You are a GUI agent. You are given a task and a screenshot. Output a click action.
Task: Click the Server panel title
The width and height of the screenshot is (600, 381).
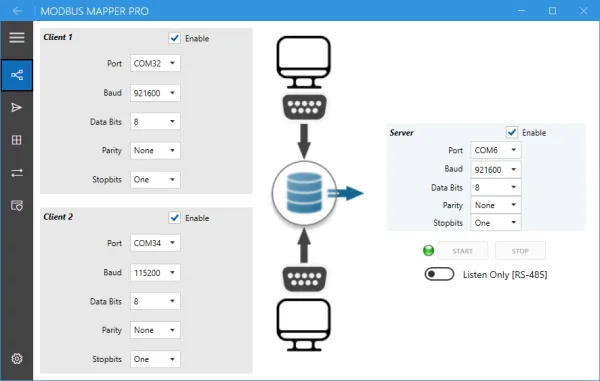[401, 133]
